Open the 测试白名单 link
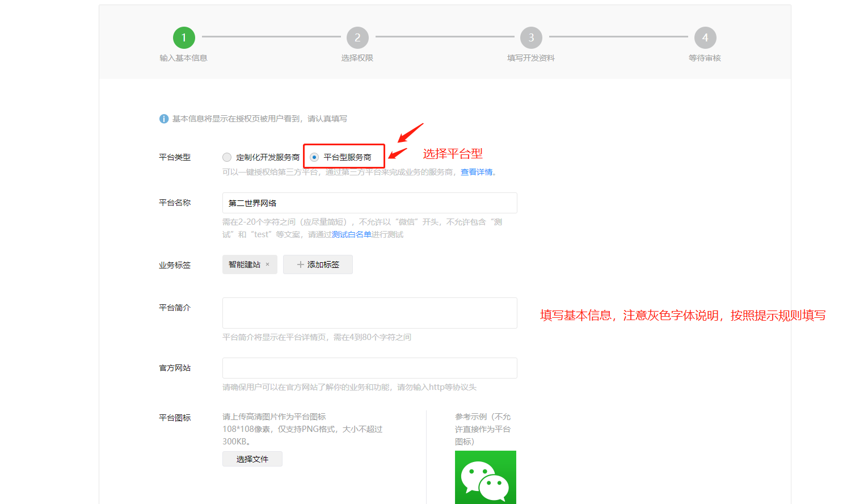The image size is (868, 504). coord(351,234)
